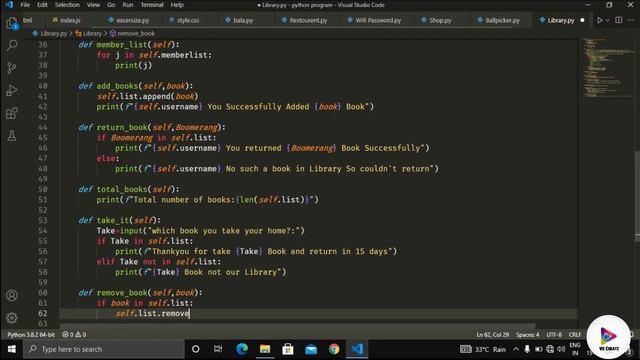Open the network globe tray icon
The width and height of the screenshot is (640, 360).
pos(550,349)
